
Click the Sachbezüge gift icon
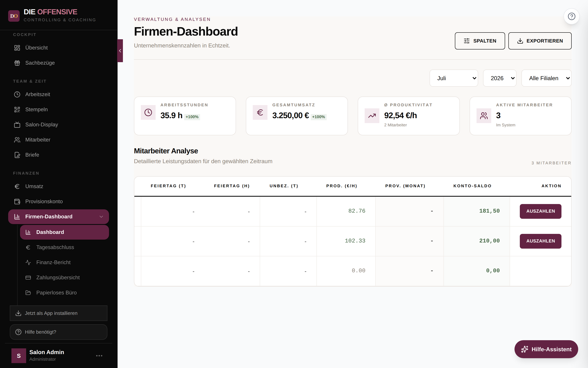tap(17, 63)
